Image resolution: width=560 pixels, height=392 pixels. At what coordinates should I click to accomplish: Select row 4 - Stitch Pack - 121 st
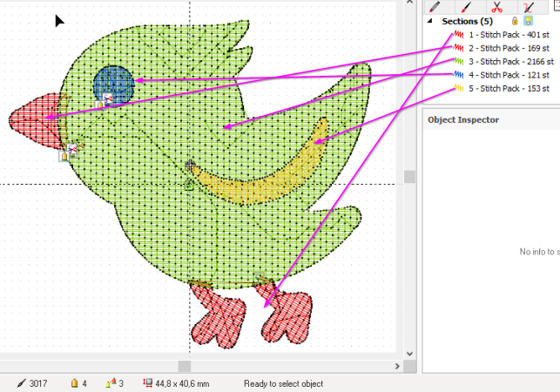pyautogui.click(x=501, y=75)
